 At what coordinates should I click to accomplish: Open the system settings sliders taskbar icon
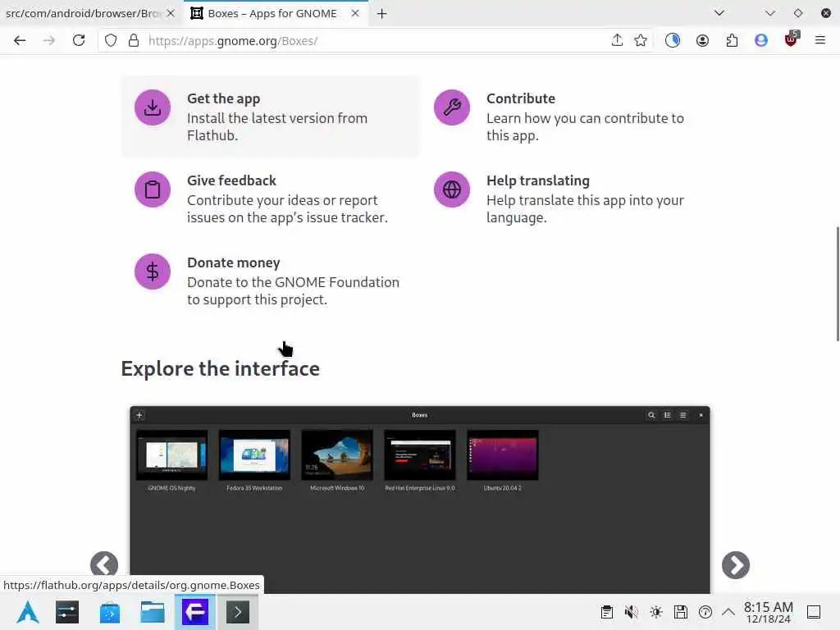(67, 612)
